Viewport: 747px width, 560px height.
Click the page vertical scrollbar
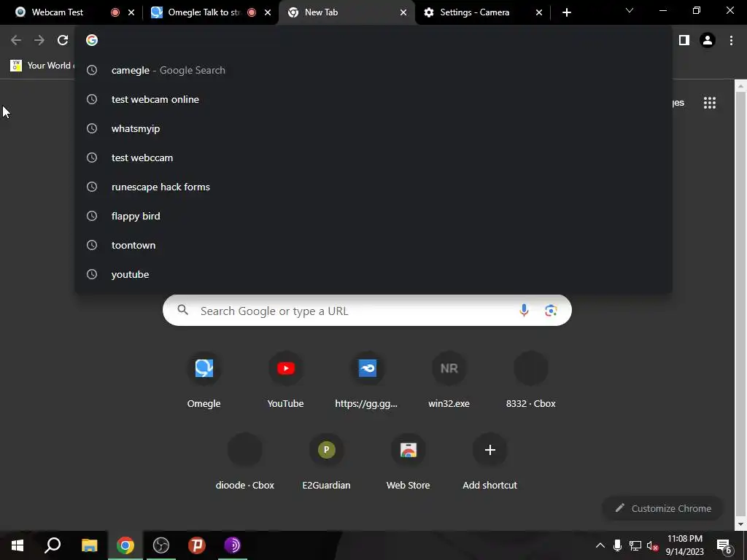(x=741, y=305)
